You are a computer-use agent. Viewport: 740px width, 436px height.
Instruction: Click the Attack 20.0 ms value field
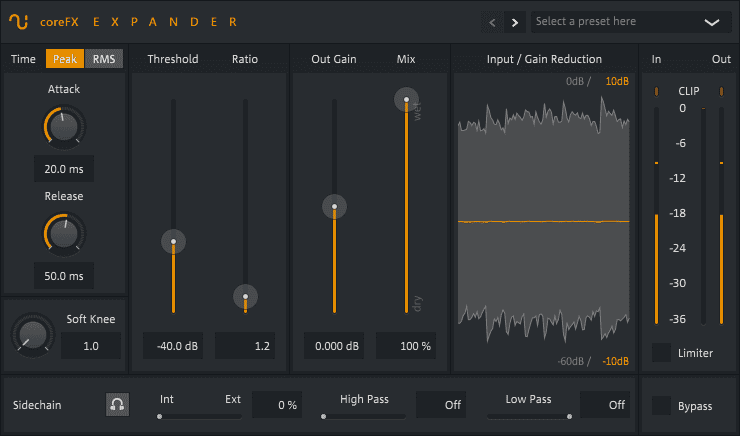click(x=64, y=168)
